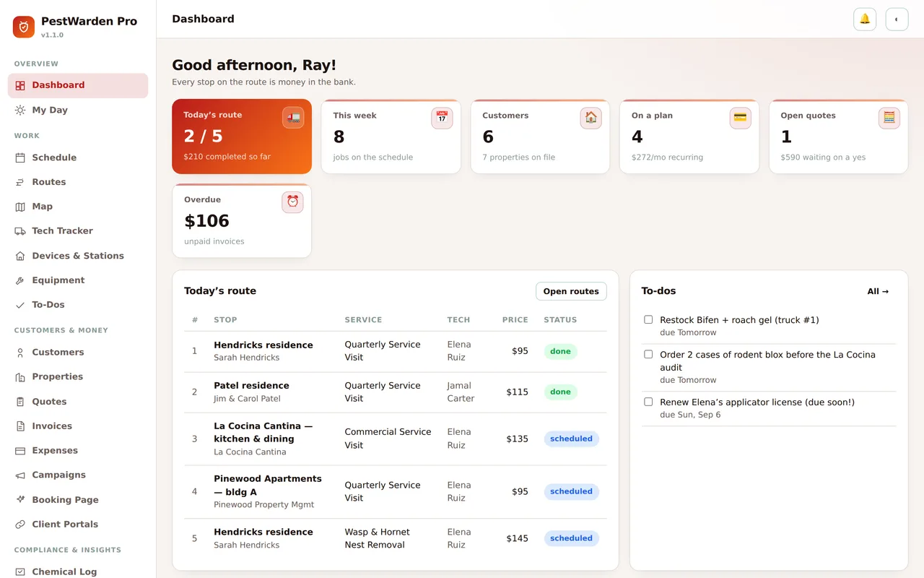The image size is (924, 578).
Task: Click the Booking Page sparkle icon
Action: [x=20, y=500]
